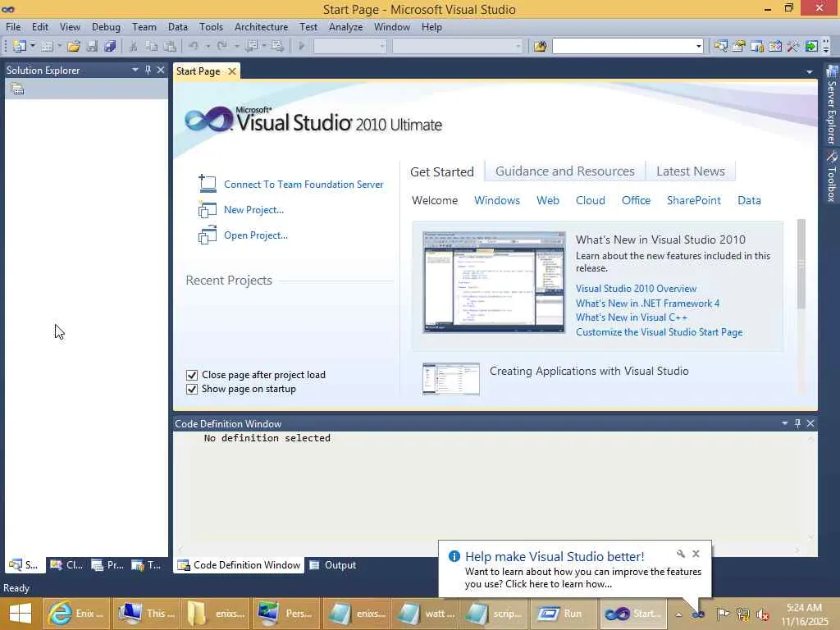
Task: Click the Find text input field in toolbar
Action: [623, 47]
